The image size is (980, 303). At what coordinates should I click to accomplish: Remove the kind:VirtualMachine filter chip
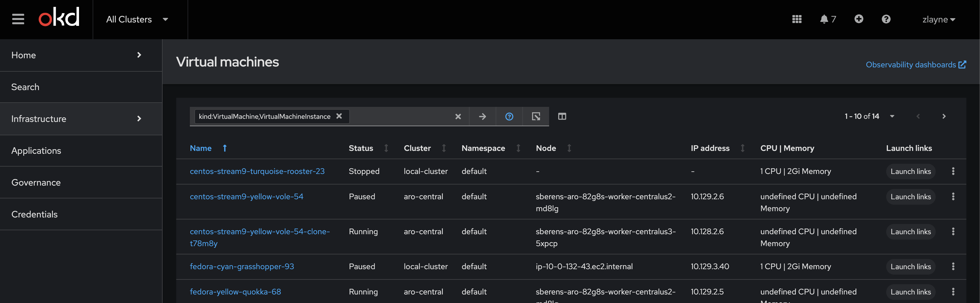tap(339, 116)
